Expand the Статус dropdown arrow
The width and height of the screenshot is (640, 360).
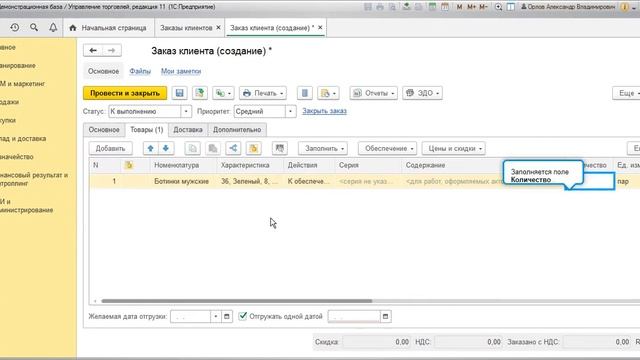coord(186,111)
